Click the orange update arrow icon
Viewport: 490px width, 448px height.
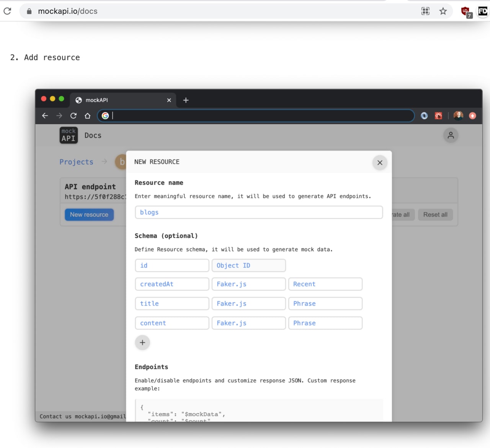(x=473, y=116)
